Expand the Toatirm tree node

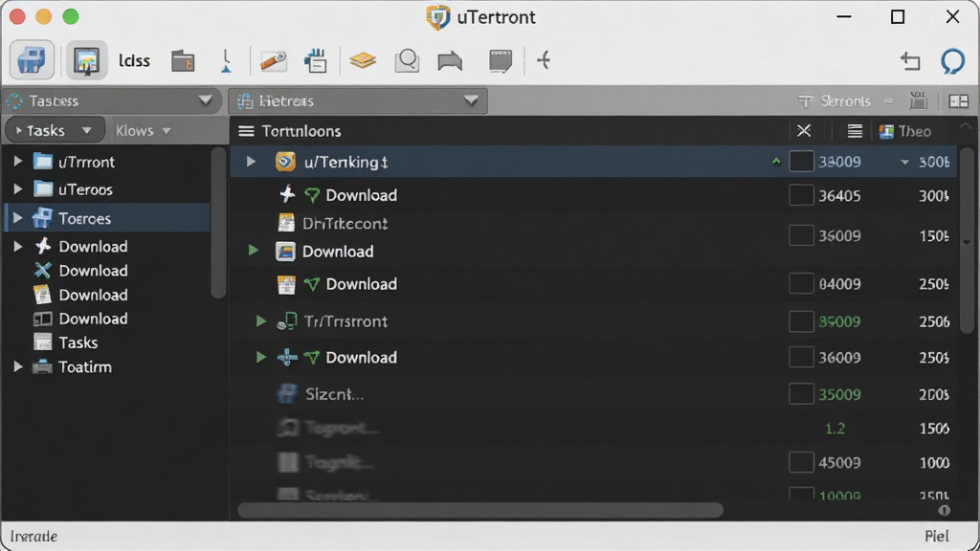point(18,366)
